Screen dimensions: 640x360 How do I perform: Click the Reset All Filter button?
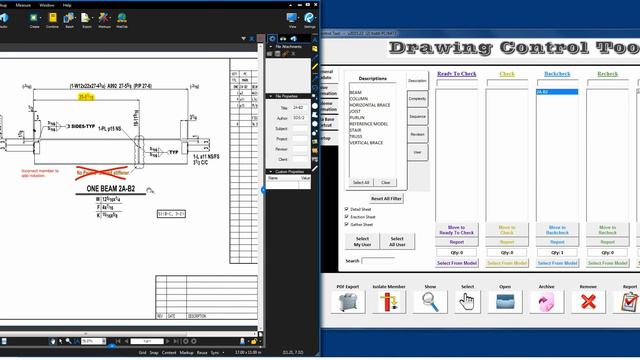pyautogui.click(x=386, y=199)
